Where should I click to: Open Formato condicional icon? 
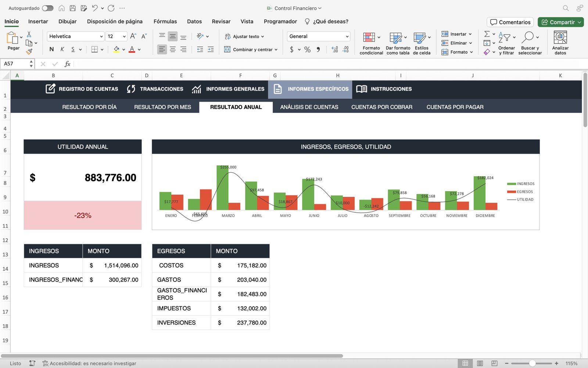pos(369,38)
